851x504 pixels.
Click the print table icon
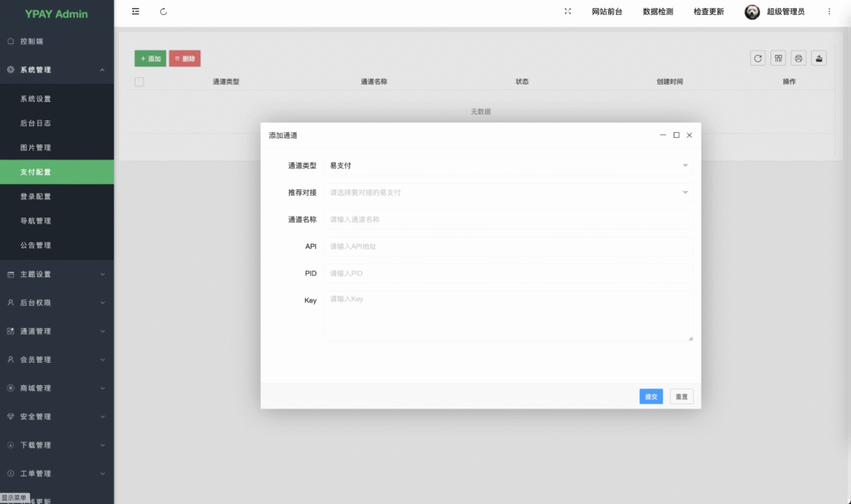click(x=799, y=58)
